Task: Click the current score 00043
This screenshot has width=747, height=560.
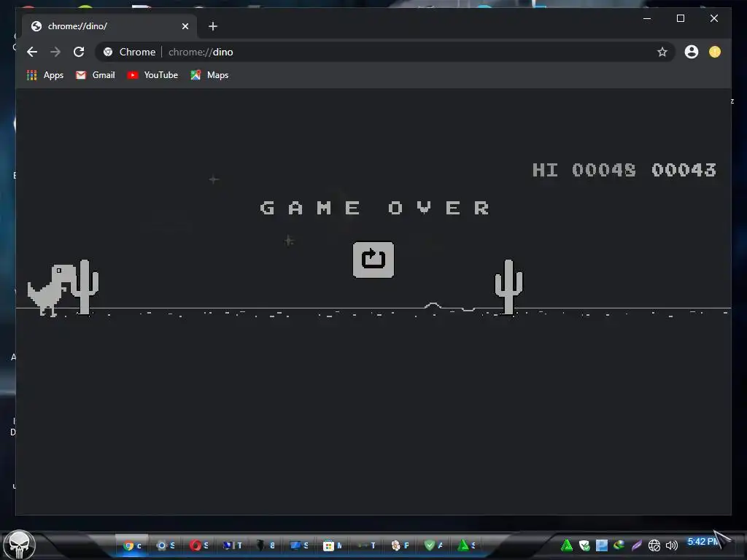Action: [x=684, y=170]
